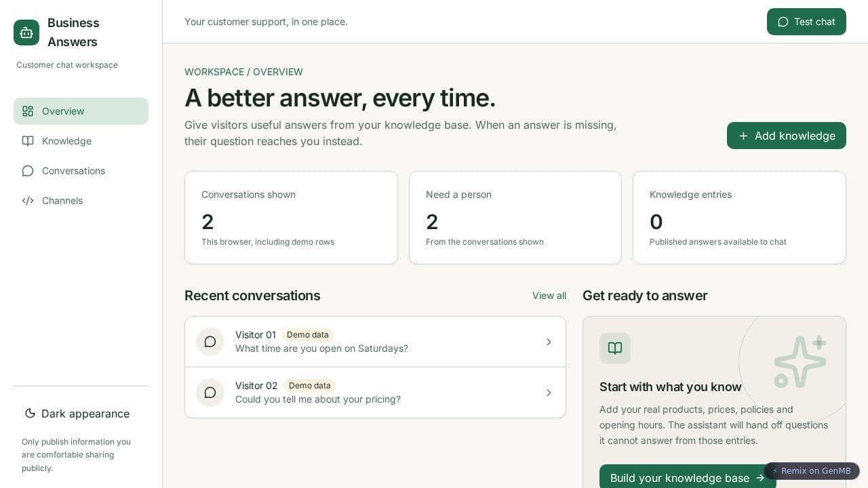
Task: Click the Visitor 01 chat bubble avatar
Action: (x=210, y=342)
